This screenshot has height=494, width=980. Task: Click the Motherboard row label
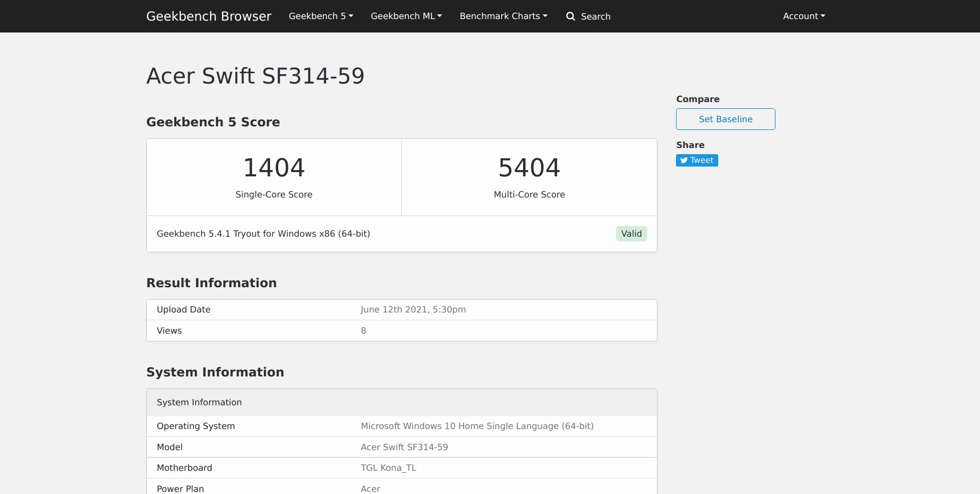[x=184, y=468]
